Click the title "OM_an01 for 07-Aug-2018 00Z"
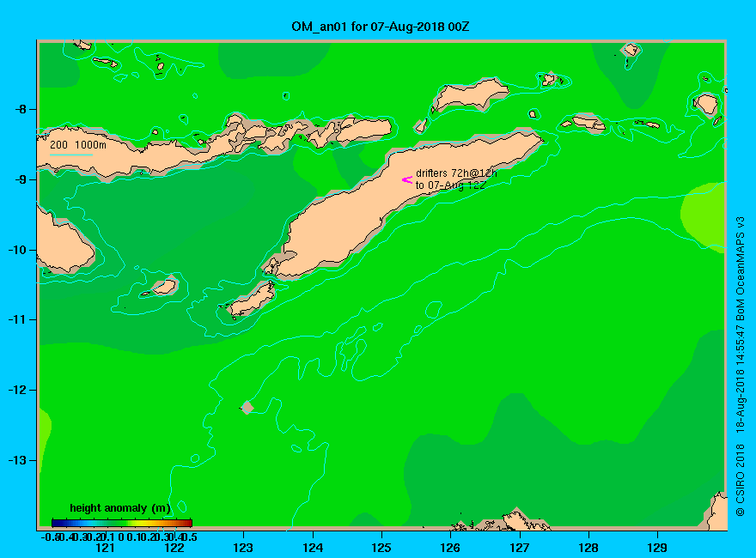Image resolution: width=756 pixels, height=558 pixels. (x=380, y=27)
